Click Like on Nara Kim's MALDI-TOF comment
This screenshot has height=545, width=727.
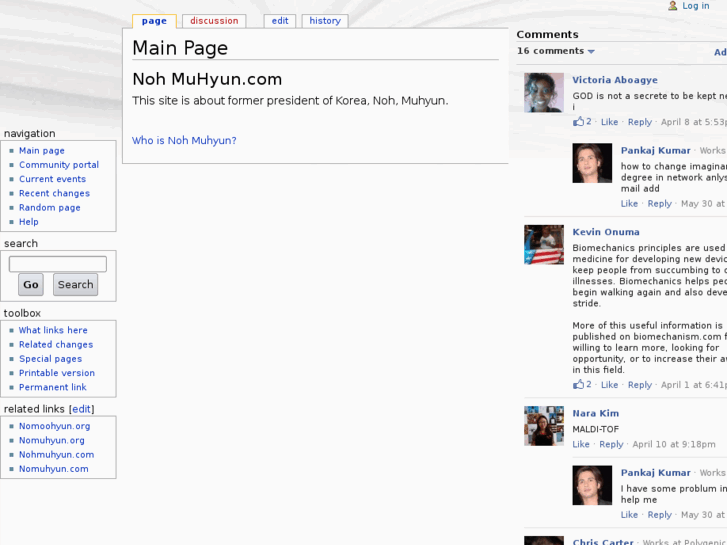[580, 444]
